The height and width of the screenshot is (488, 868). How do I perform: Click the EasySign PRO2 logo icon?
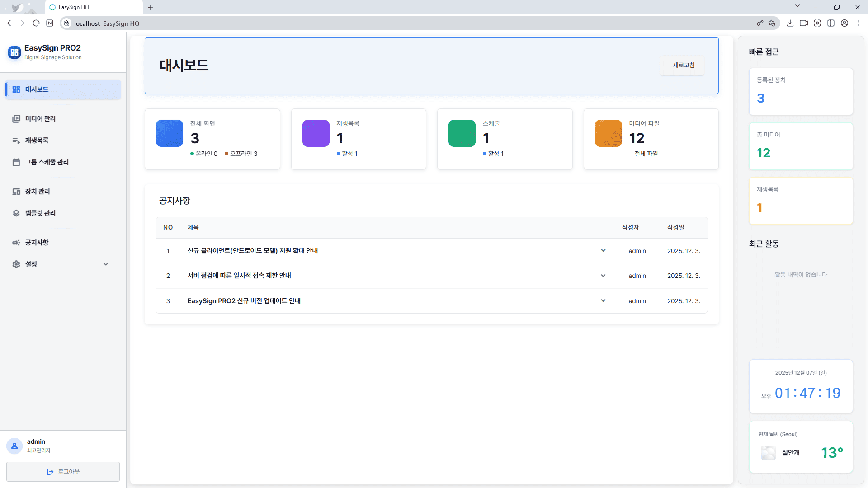coord(14,52)
